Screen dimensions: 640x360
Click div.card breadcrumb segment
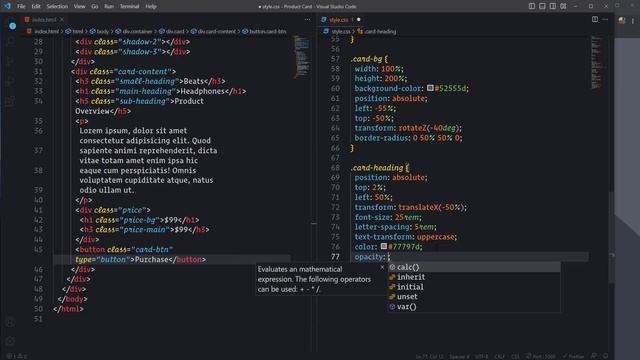172,31
